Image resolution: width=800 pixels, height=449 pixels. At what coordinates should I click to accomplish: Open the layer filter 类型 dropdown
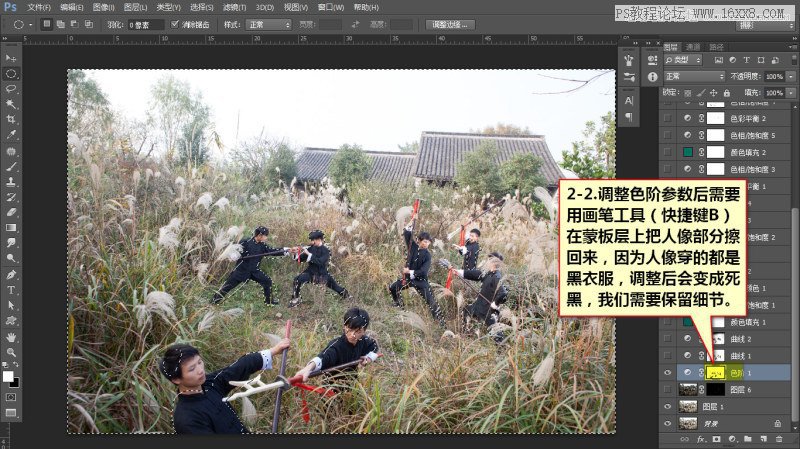pos(683,60)
